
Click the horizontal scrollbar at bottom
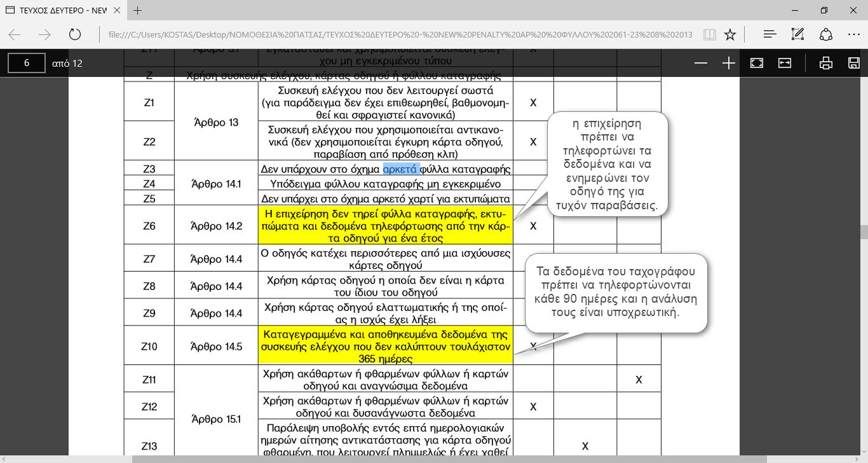point(449,459)
